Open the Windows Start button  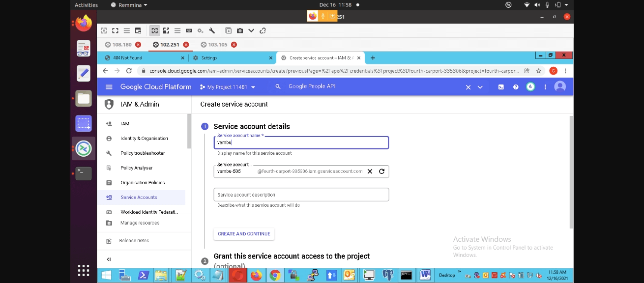tap(106, 275)
